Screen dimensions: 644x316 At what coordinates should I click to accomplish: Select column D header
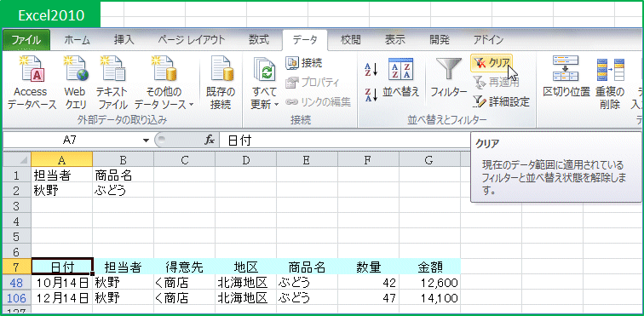[x=245, y=160]
